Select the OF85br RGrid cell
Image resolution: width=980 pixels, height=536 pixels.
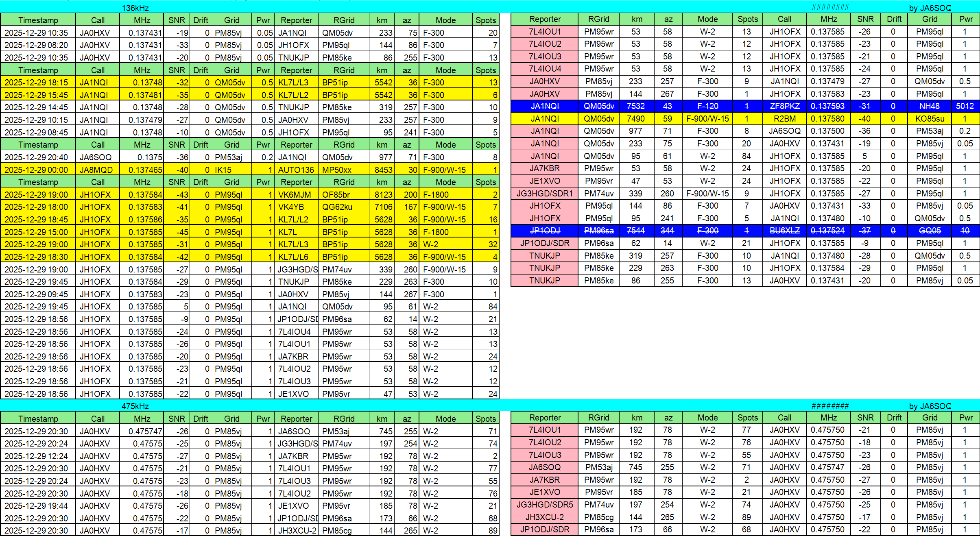[x=336, y=195]
